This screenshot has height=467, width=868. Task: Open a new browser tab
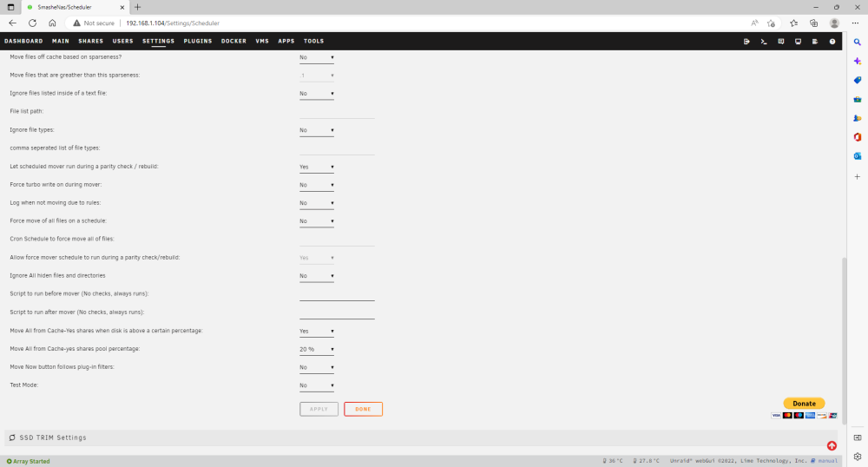137,7
